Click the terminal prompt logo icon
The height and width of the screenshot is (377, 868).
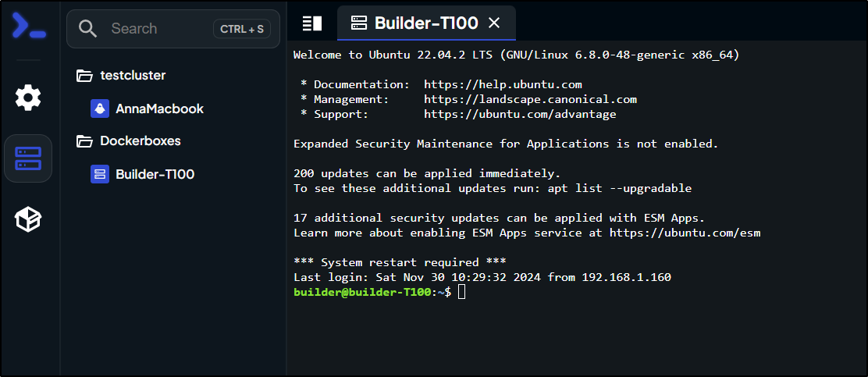click(30, 27)
